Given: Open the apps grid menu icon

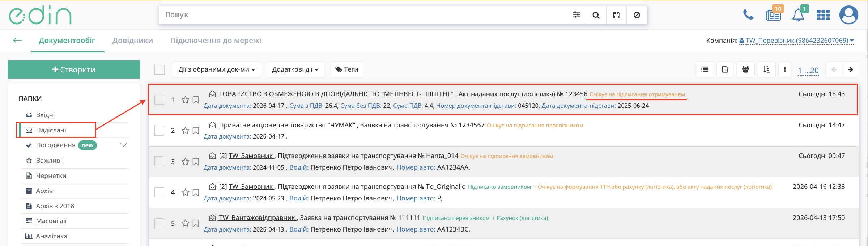Looking at the screenshot, I should [x=823, y=15].
